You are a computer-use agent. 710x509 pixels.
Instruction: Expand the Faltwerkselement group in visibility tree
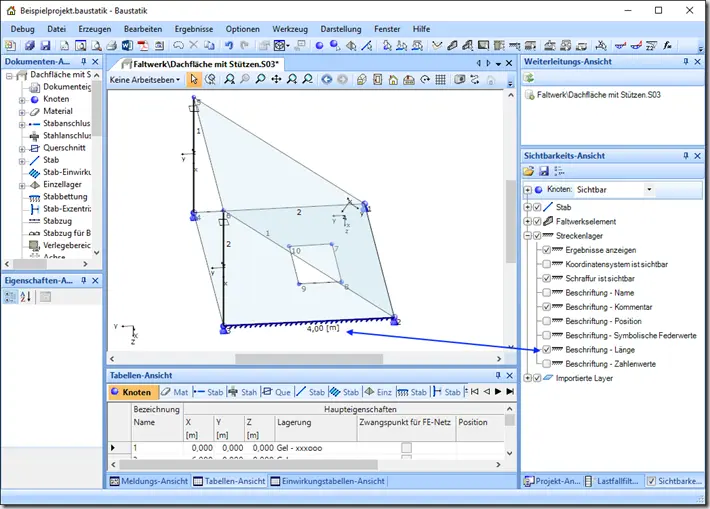[x=528, y=221]
